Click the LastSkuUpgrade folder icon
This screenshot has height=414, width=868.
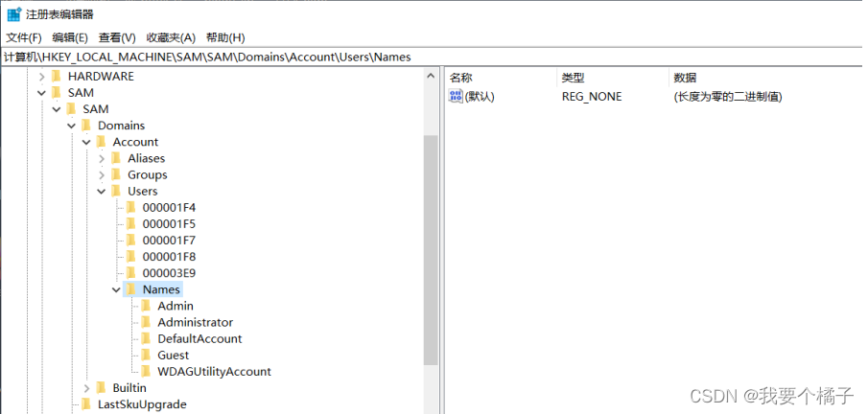tap(85, 404)
